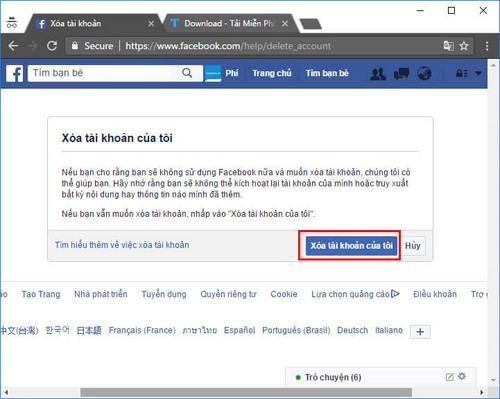
Task: Open Lựa chọn quảng cáo footer link
Action: coord(350,294)
